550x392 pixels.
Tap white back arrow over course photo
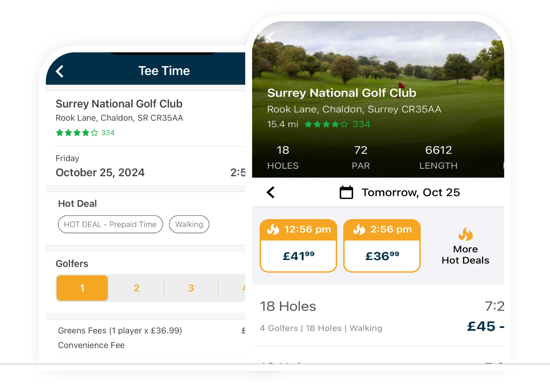point(271,37)
